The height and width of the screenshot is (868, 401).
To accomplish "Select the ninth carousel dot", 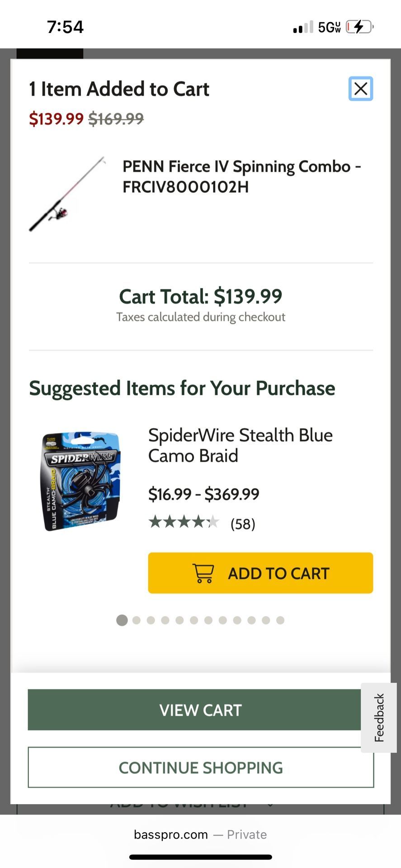I will click(x=237, y=620).
